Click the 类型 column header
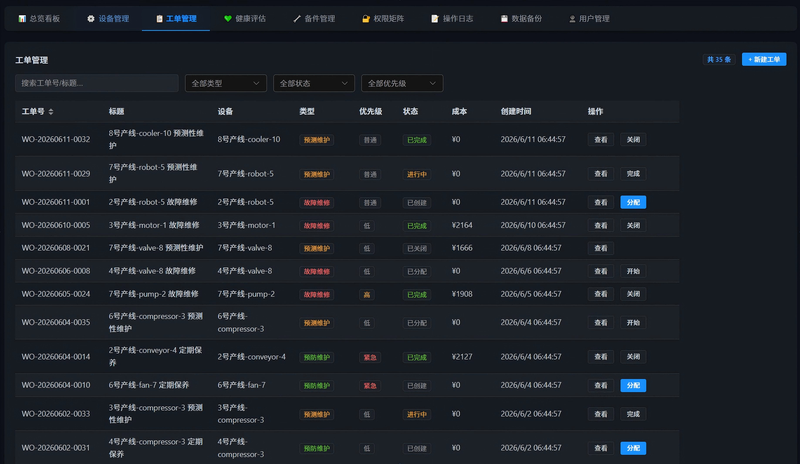Viewport: 800px width, 464px height. tap(307, 112)
